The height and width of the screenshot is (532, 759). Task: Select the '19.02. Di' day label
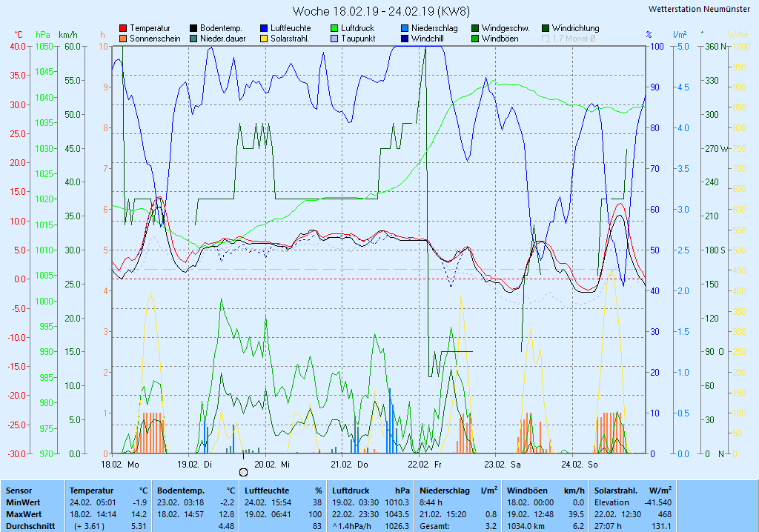195,465
